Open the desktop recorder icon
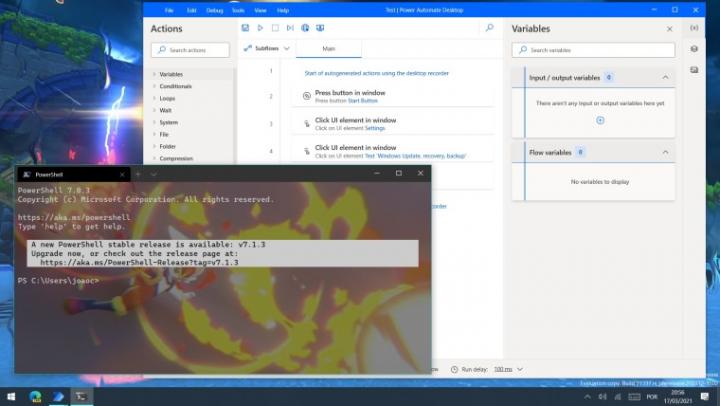 [320, 28]
